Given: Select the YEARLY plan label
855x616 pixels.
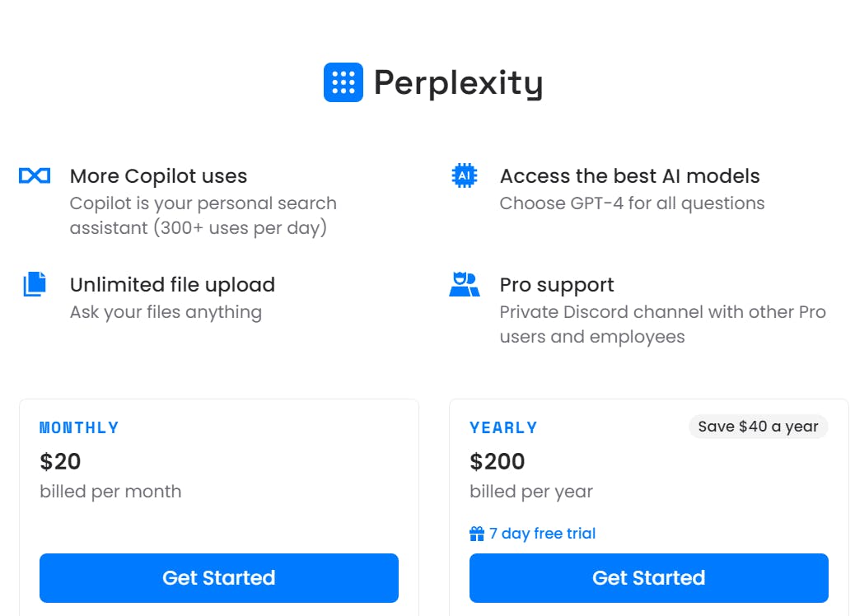Looking at the screenshot, I should pyautogui.click(x=503, y=427).
